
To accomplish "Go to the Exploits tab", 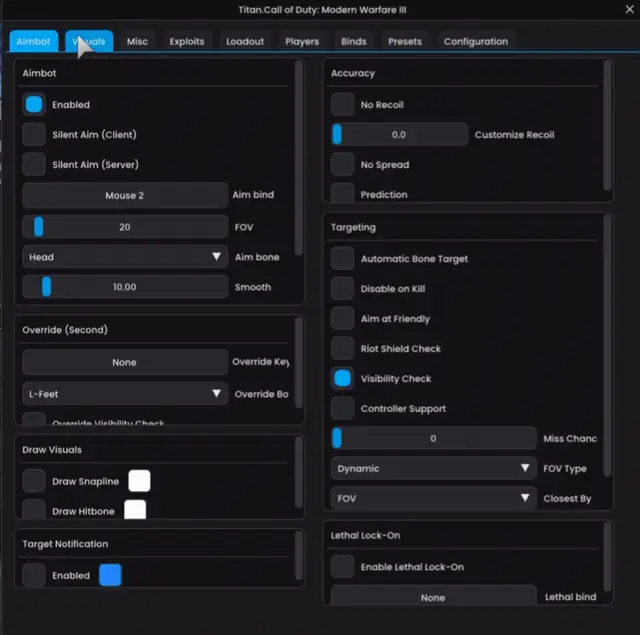I will point(187,41).
